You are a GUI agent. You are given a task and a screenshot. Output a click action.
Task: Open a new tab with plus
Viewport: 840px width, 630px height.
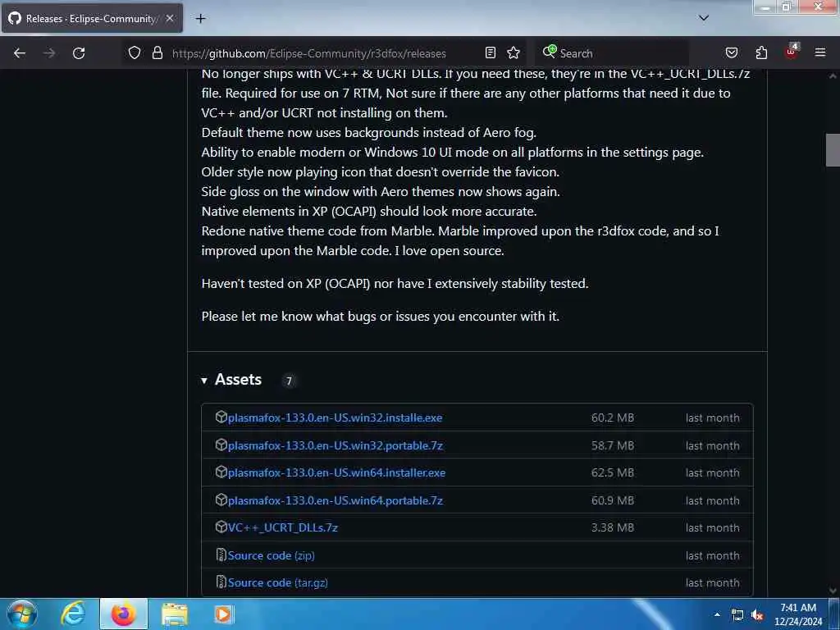[200, 19]
